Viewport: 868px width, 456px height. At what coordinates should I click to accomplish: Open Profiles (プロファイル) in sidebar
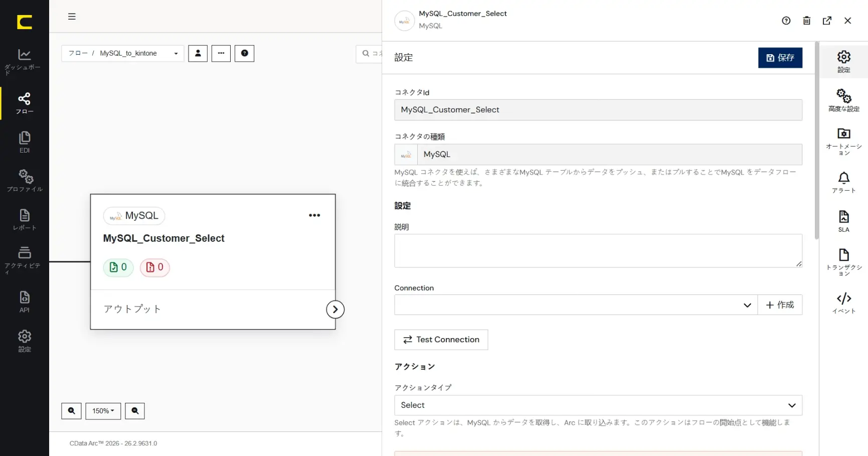(24, 181)
